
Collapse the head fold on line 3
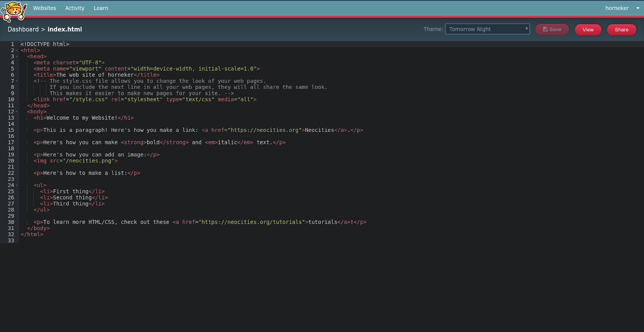tap(17, 56)
